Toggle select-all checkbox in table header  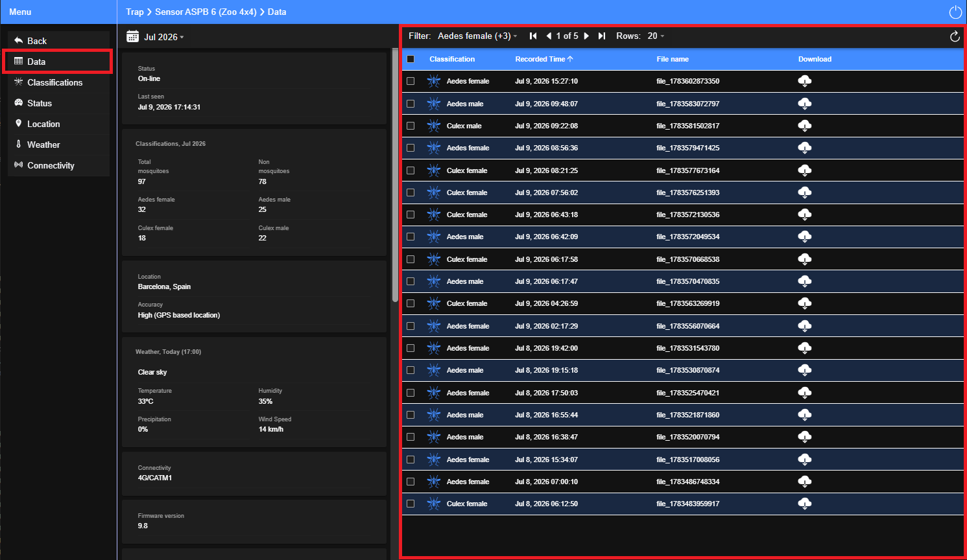(x=411, y=59)
